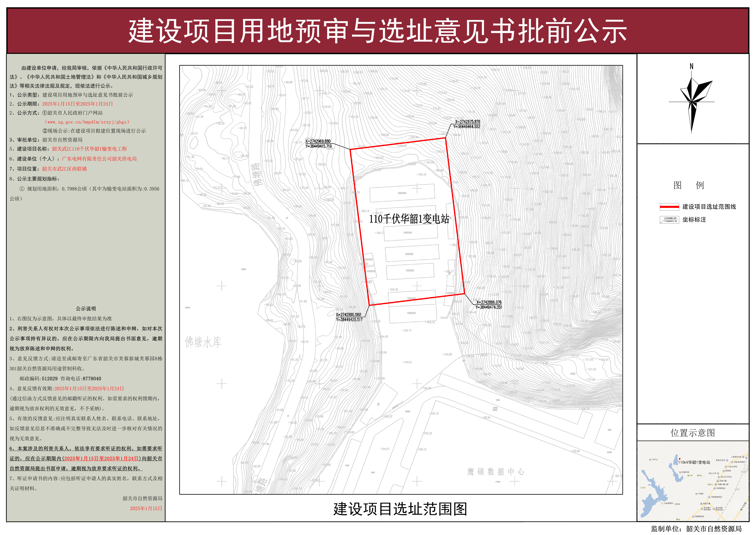Click the hotel icon beside 小阳山宾馆
This screenshot has height=535, width=756.
coord(726,467)
